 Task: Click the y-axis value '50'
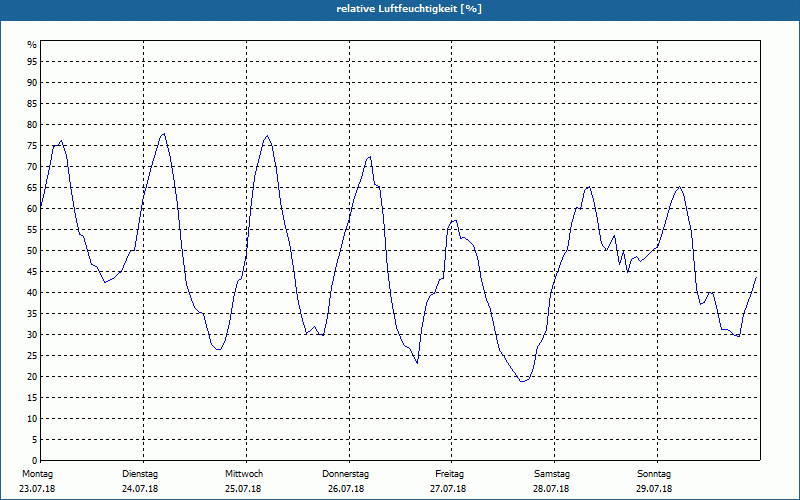tap(32, 251)
